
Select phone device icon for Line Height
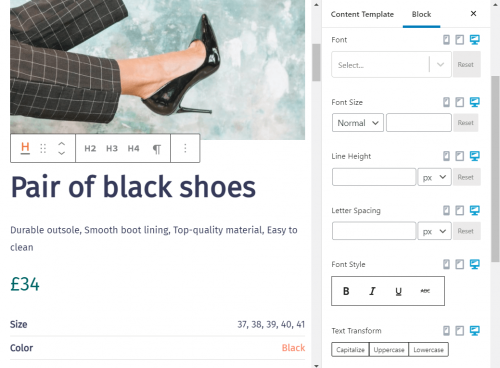tap(446, 156)
